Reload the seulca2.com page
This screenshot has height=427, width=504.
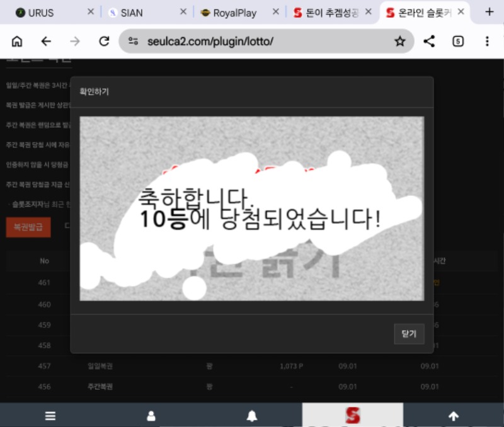click(104, 42)
